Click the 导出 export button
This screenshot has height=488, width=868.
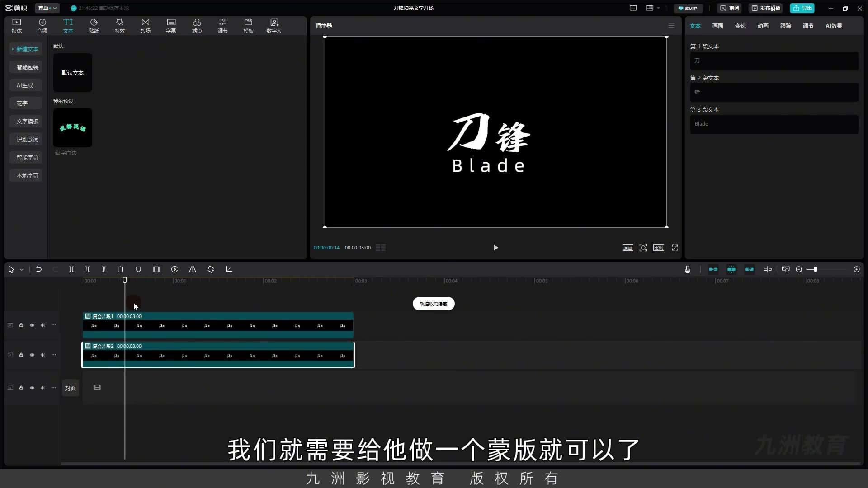802,8
